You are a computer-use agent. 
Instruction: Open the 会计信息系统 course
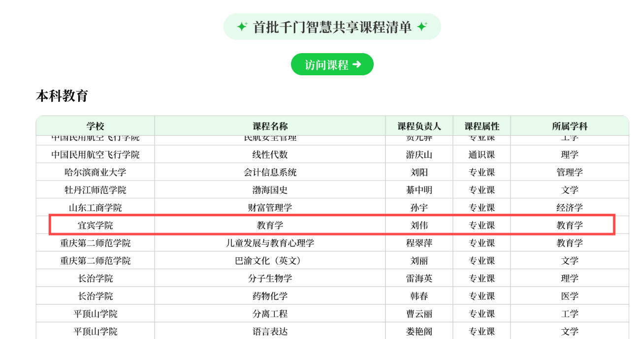pyautogui.click(x=270, y=172)
